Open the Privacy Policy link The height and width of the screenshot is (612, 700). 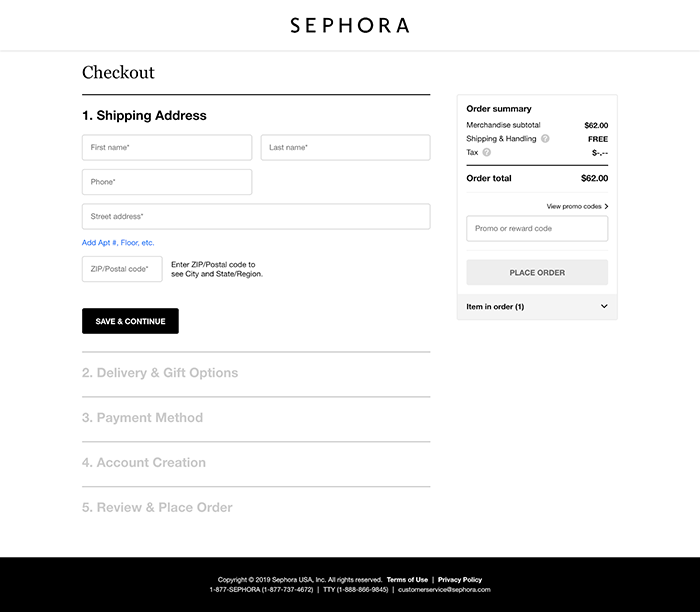[x=460, y=580]
